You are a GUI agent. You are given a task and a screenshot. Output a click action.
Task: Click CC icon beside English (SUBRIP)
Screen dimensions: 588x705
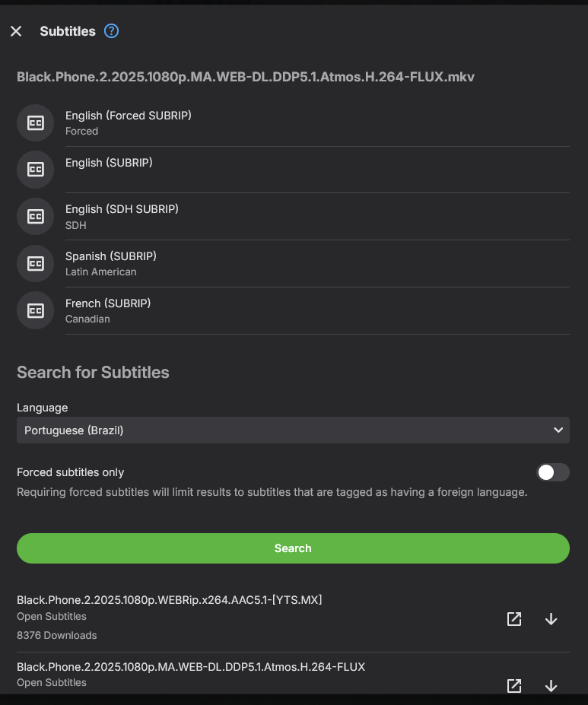(x=36, y=170)
